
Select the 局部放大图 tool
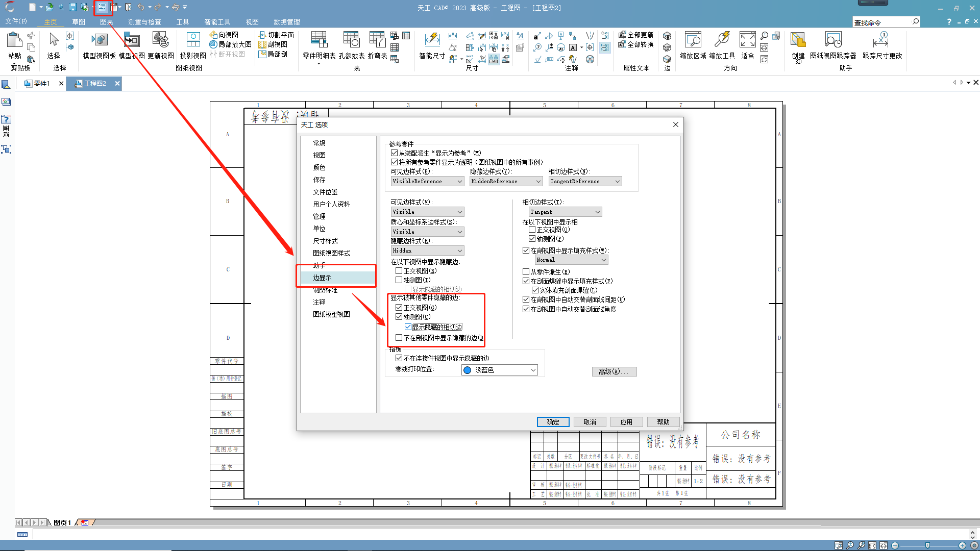pyautogui.click(x=230, y=44)
